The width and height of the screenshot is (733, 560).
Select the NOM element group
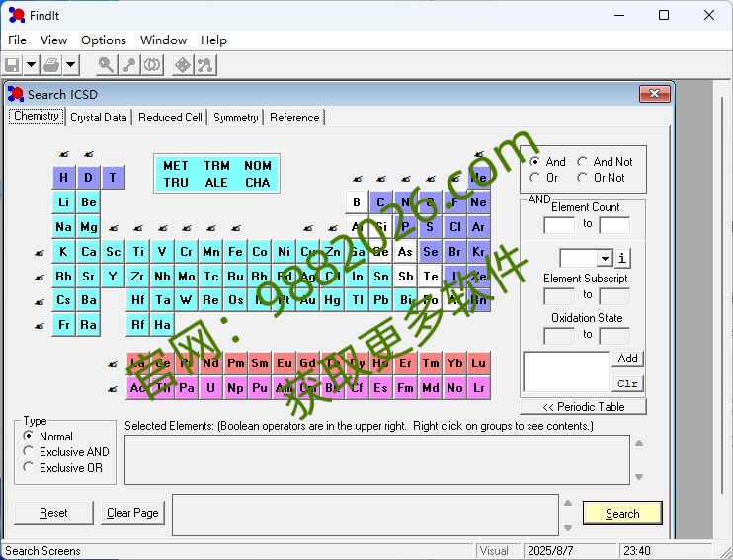pos(258,166)
